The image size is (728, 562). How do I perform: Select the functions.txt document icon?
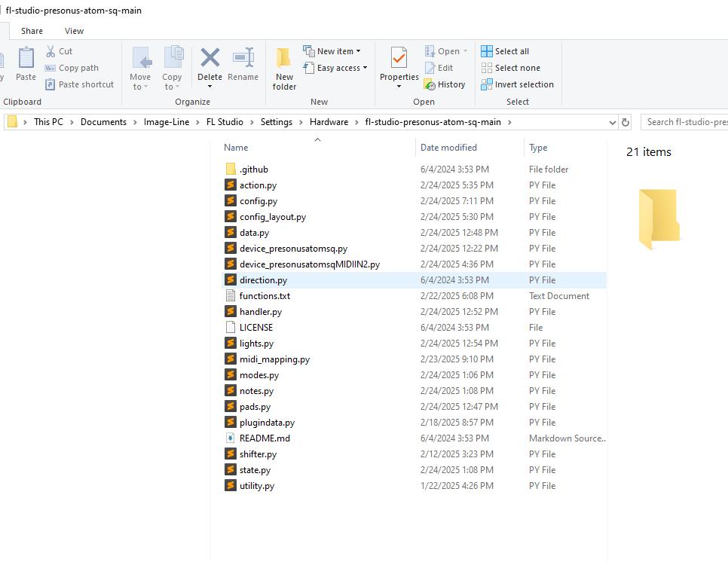click(231, 295)
